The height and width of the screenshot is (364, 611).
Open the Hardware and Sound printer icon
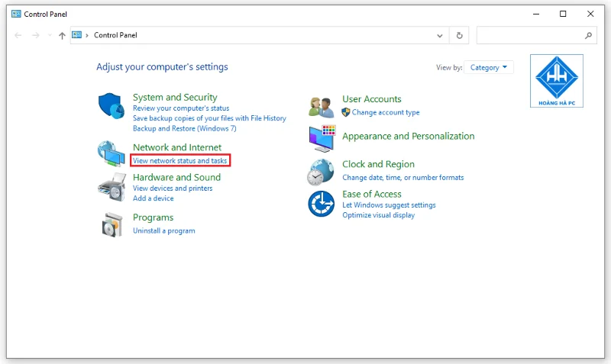[112, 187]
